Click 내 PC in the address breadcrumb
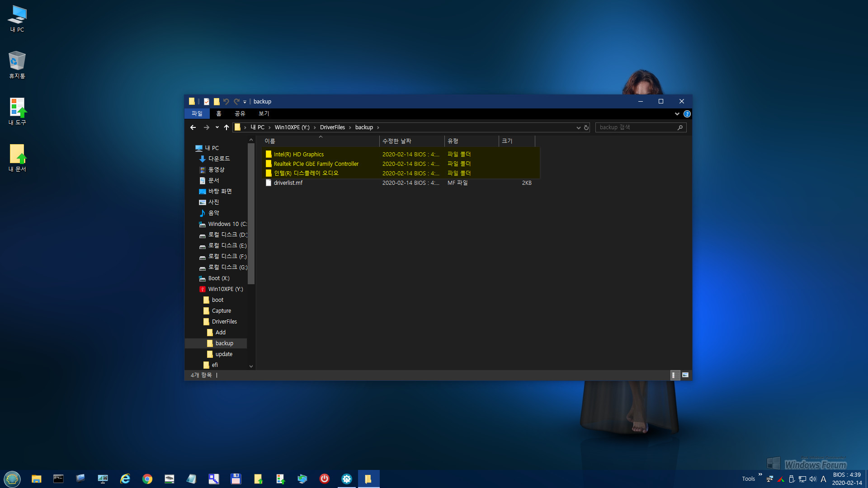Image resolution: width=868 pixels, height=488 pixels. [257, 127]
